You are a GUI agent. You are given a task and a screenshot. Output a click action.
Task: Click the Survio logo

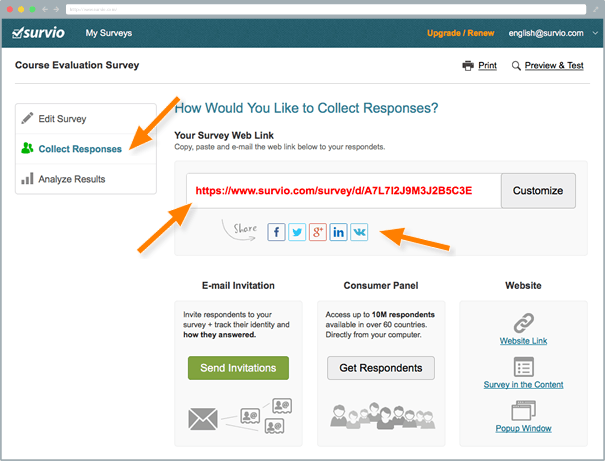(40, 33)
